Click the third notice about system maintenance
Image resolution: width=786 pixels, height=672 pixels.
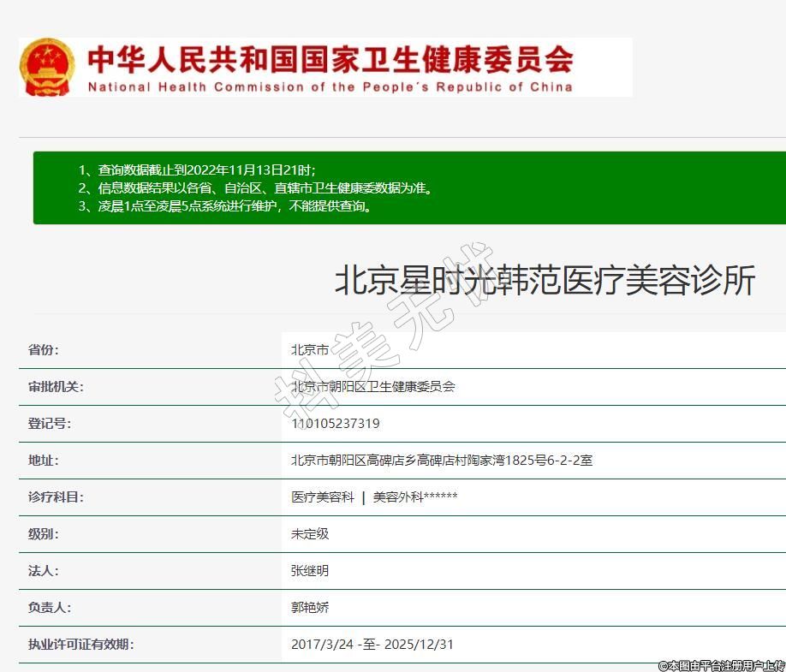pyautogui.click(x=226, y=206)
